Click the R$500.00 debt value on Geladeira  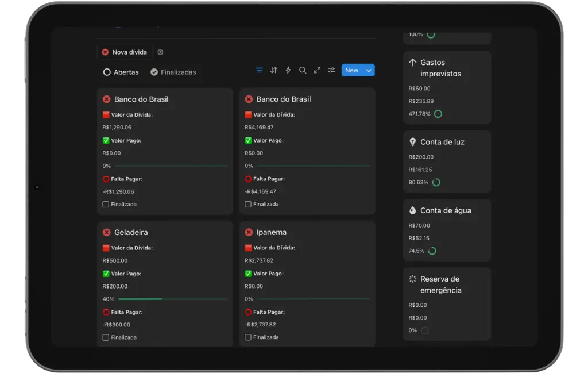click(115, 260)
